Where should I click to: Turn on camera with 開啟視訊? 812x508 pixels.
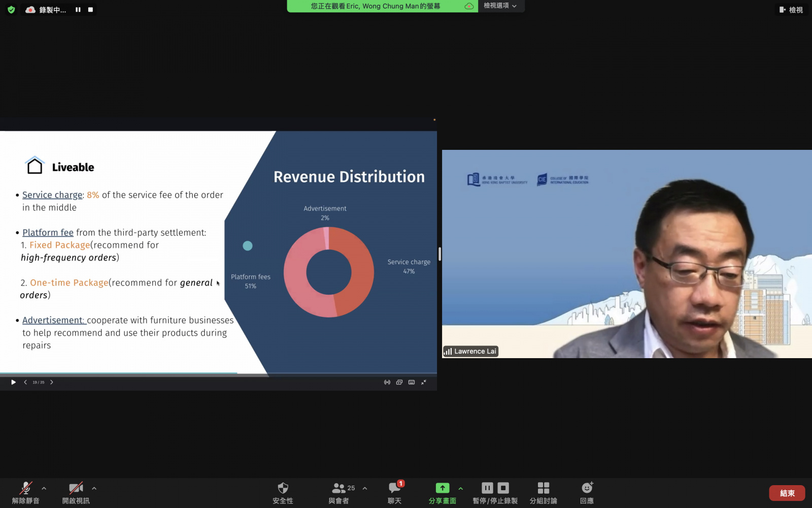click(76, 493)
